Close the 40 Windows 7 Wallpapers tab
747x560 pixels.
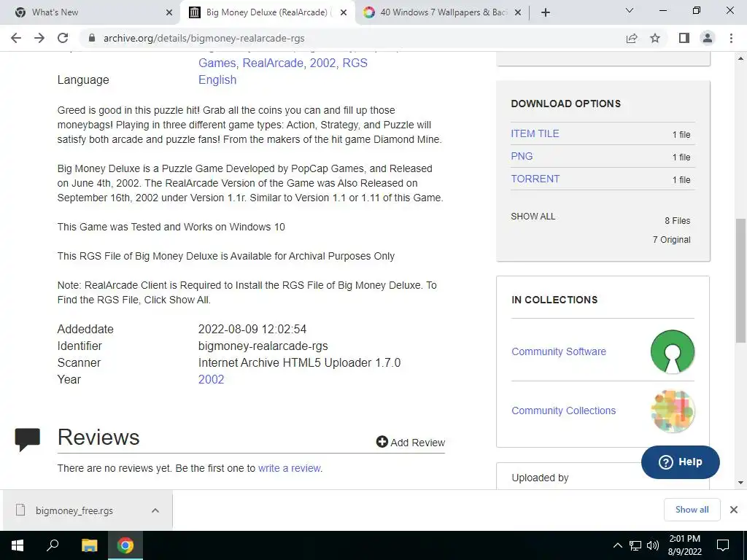518,12
